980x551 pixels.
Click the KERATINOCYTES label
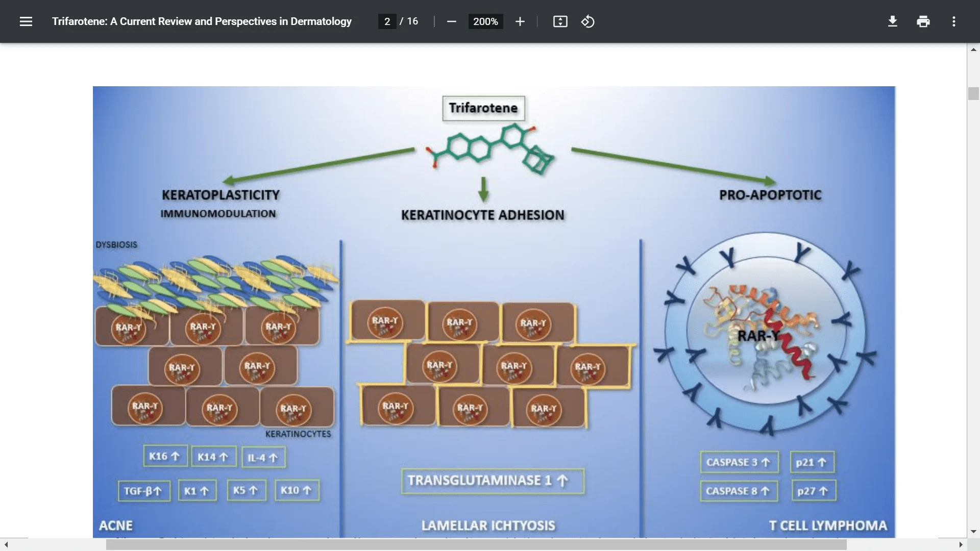298,434
